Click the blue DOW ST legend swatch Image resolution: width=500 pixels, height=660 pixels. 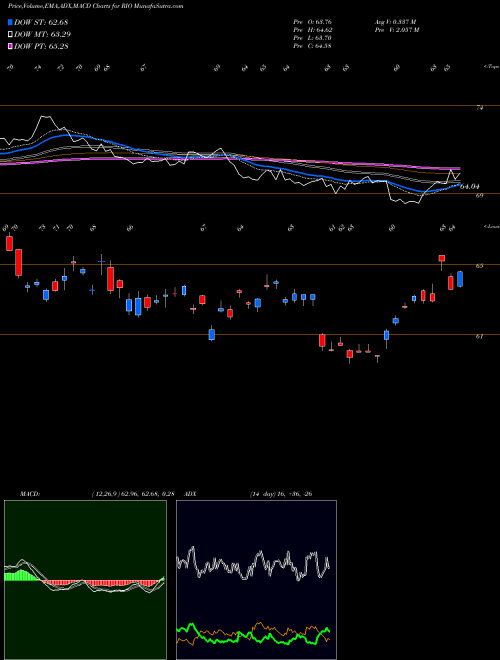coord(10,22)
